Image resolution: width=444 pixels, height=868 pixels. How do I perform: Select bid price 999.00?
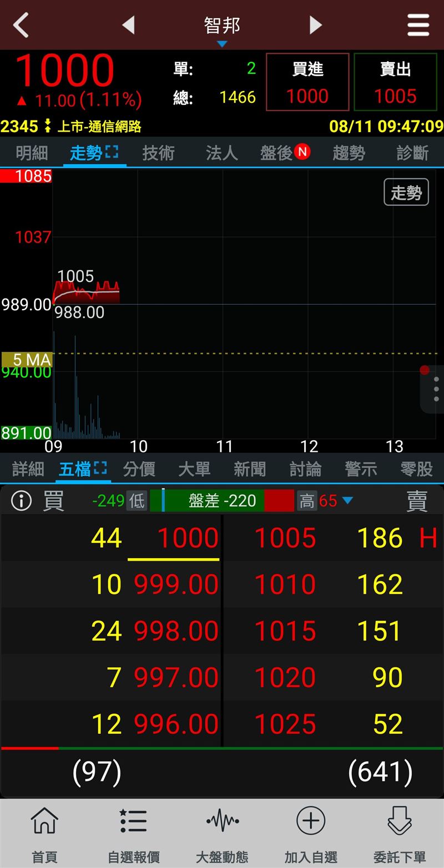[176, 585]
